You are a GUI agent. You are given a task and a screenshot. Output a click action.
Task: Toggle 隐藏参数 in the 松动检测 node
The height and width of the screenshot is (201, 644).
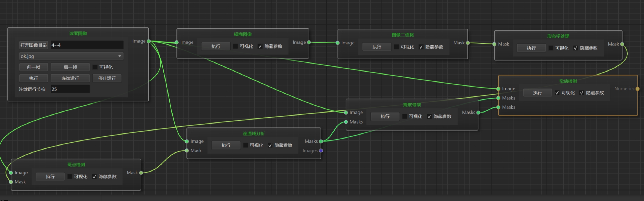pos(582,93)
